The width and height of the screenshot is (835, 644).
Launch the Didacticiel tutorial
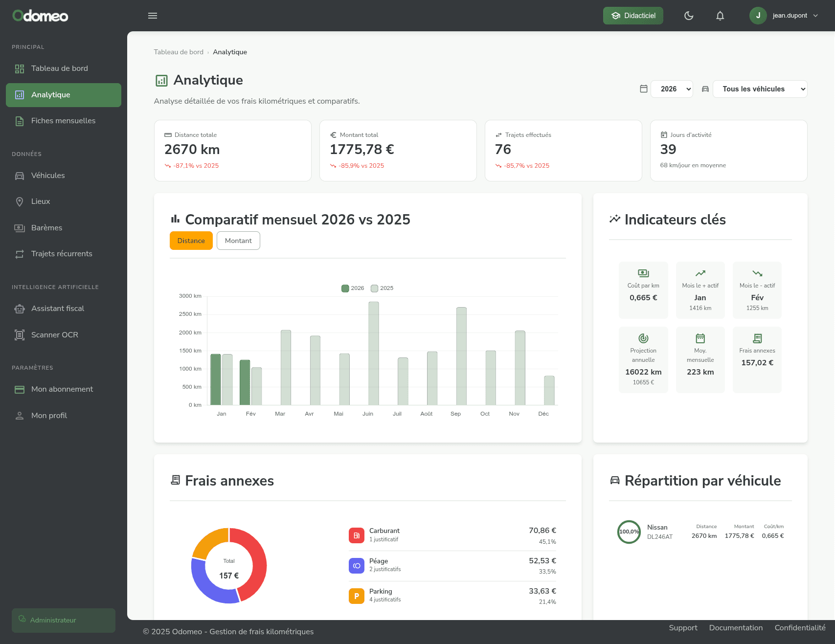[633, 15]
